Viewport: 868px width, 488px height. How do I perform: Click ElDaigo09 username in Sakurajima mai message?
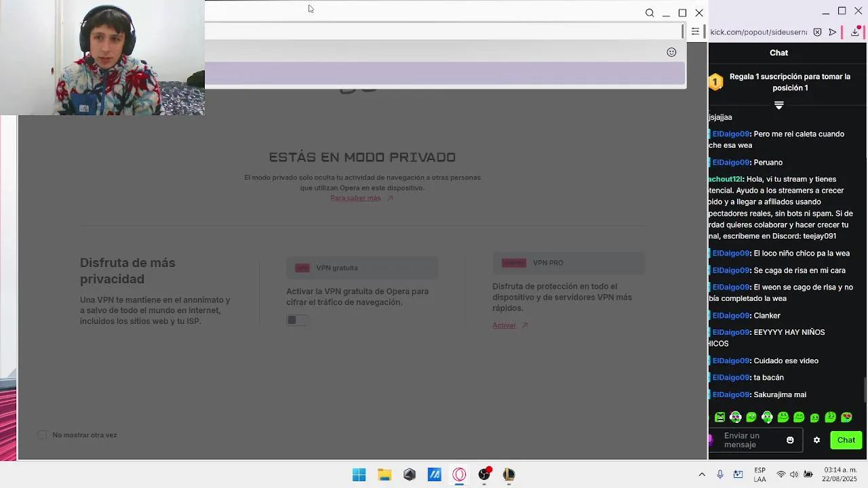[730, 395]
